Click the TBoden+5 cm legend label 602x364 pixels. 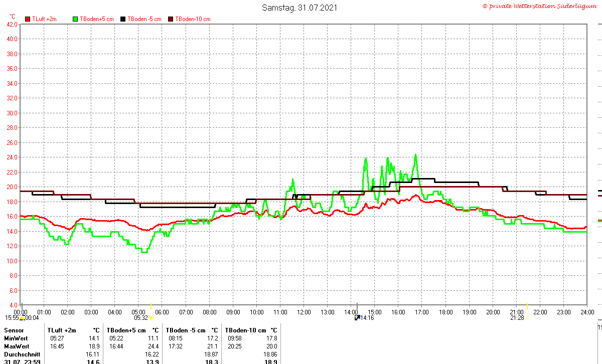coord(96,19)
